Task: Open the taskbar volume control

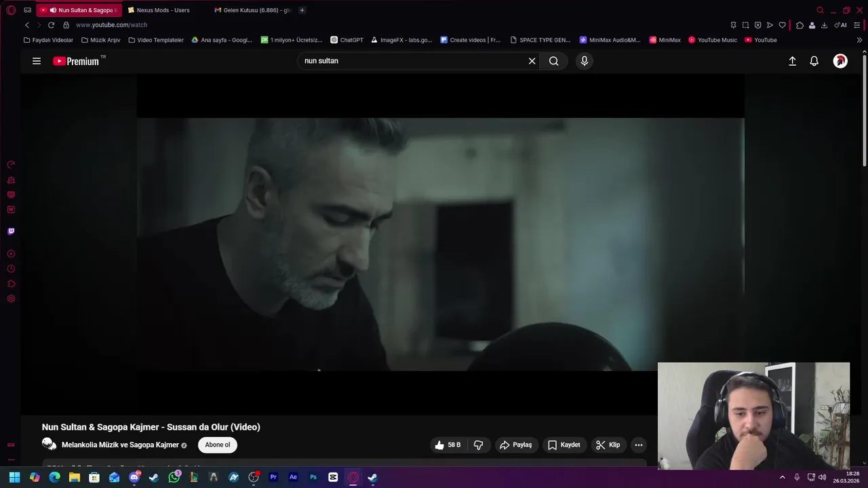Action: pyautogui.click(x=823, y=477)
